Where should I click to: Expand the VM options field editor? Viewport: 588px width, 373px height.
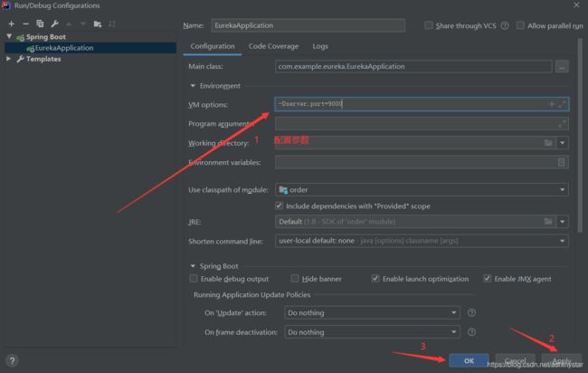(562, 104)
